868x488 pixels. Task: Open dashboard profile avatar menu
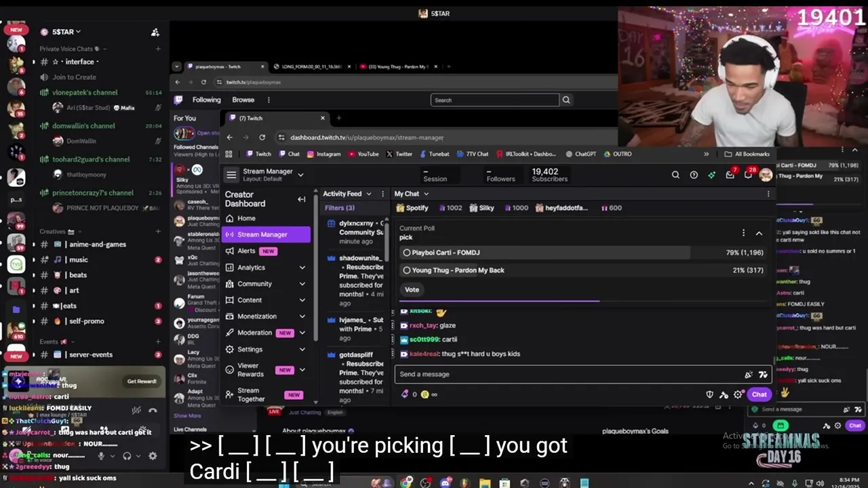766,175
